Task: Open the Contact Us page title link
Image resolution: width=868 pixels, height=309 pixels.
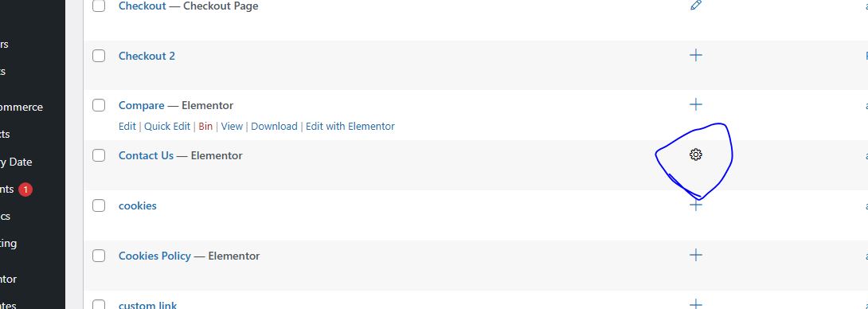Action: tap(147, 155)
